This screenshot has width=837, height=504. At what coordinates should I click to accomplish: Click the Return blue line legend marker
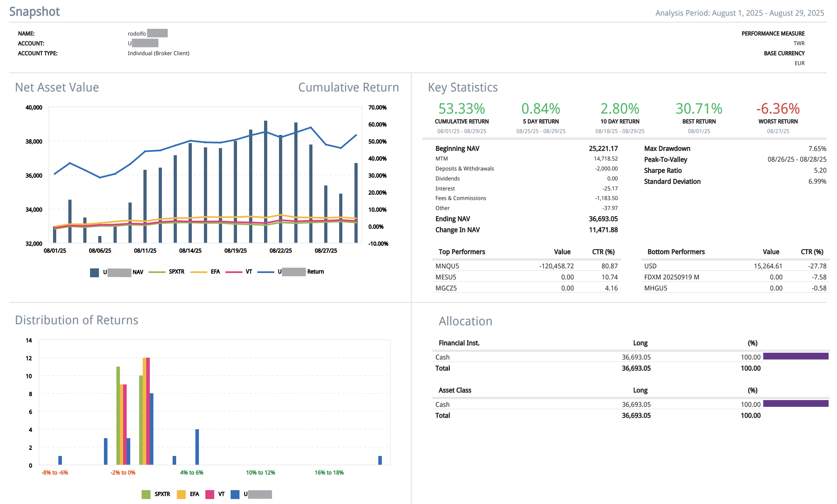(x=265, y=272)
